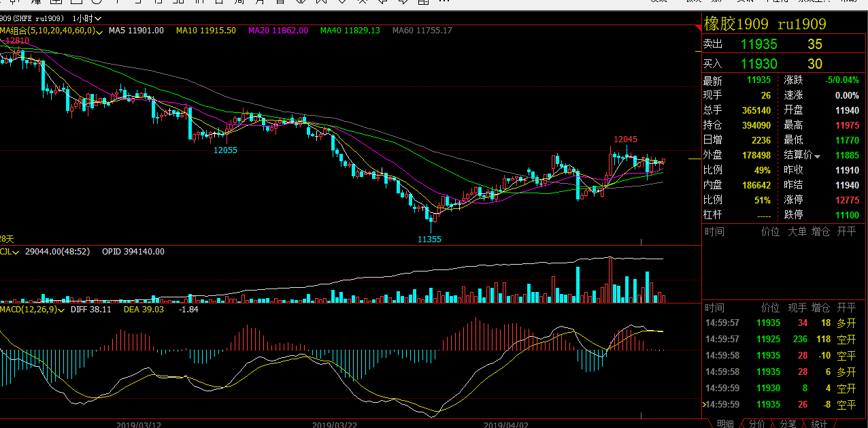Image resolution: width=868 pixels, height=428 pixels.
Task: Switch to the 明细 tab
Action: [x=725, y=423]
